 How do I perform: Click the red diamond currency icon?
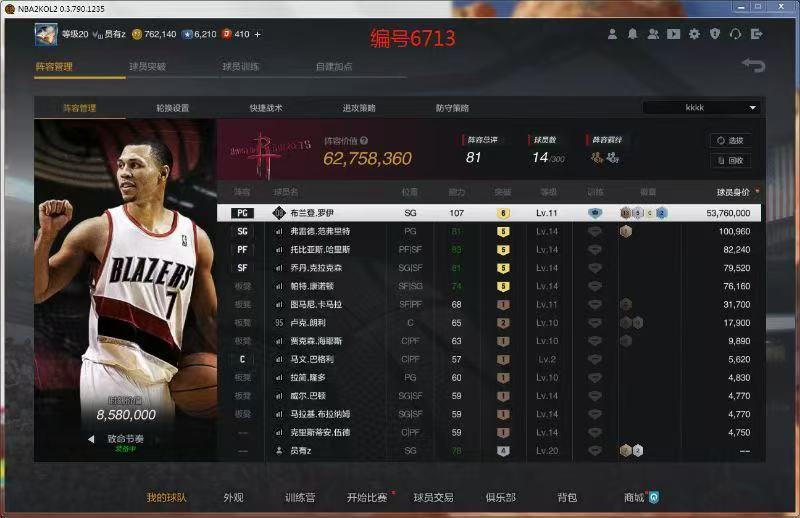(x=227, y=34)
